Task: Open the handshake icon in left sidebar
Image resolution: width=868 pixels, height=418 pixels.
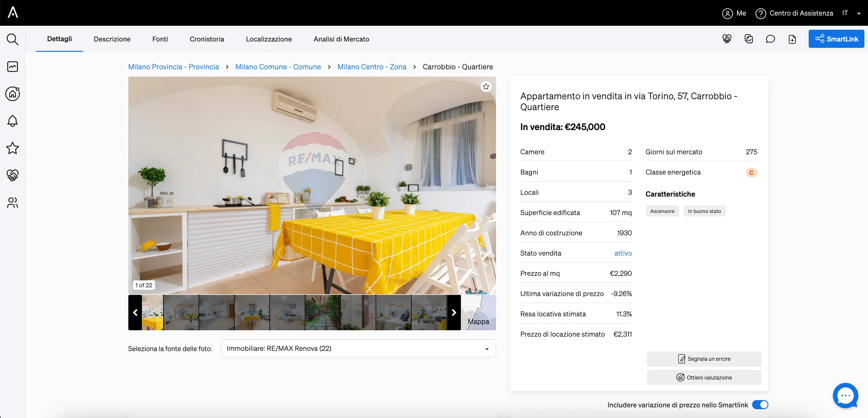Action: pos(13,175)
